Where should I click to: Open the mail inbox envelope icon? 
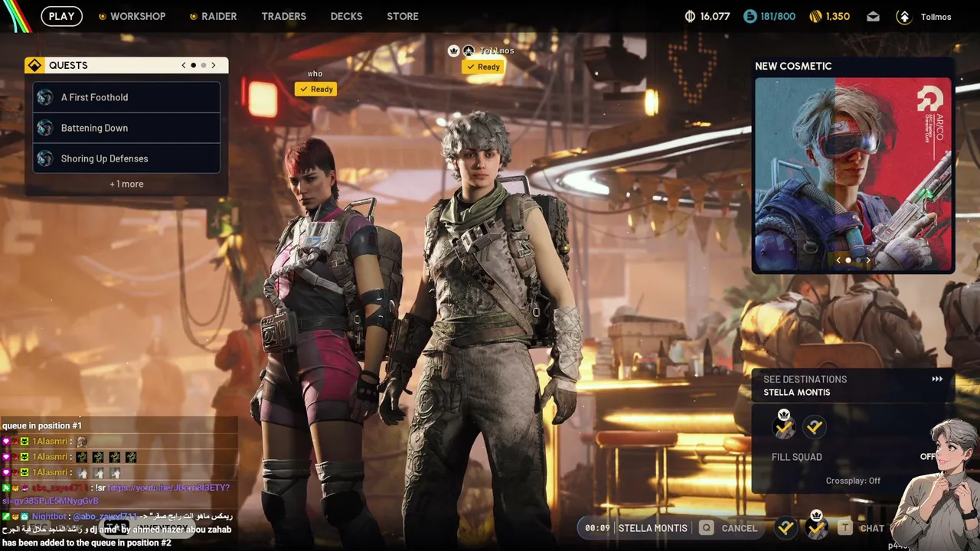pos(873,17)
